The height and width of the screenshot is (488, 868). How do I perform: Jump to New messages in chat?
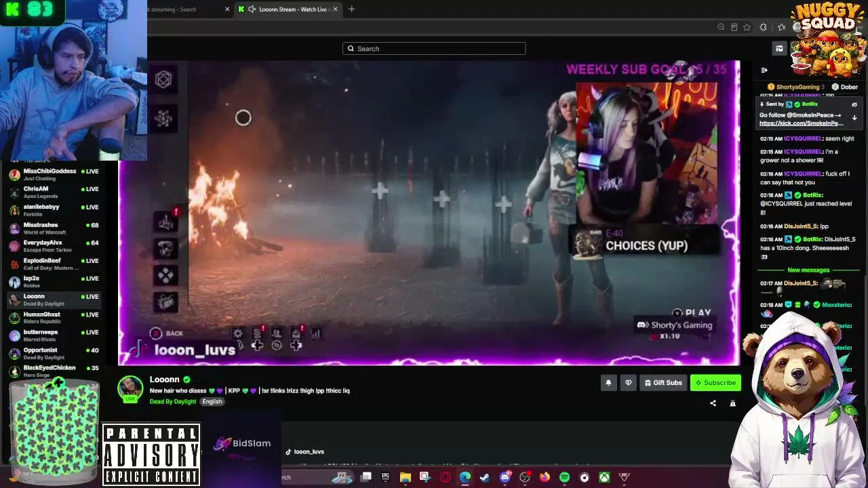point(808,270)
